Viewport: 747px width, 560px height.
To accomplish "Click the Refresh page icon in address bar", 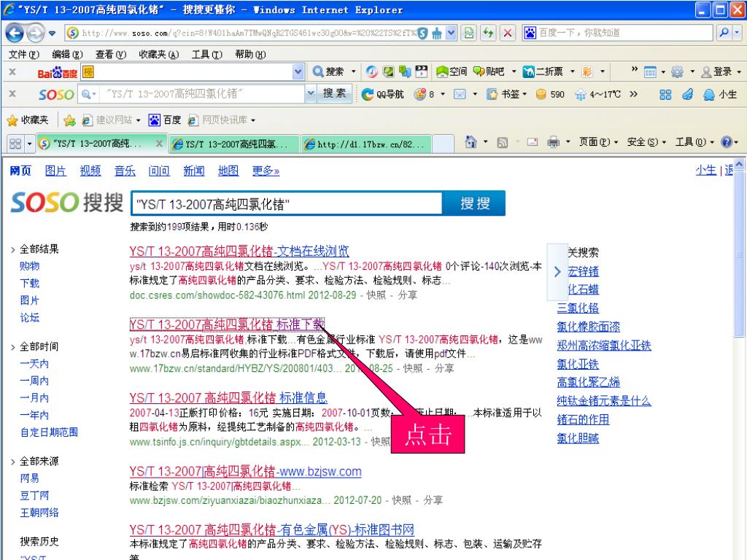I will (x=488, y=33).
